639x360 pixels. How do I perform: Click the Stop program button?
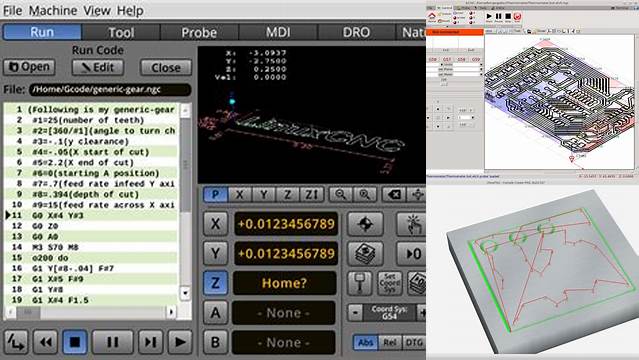[x=75, y=342]
